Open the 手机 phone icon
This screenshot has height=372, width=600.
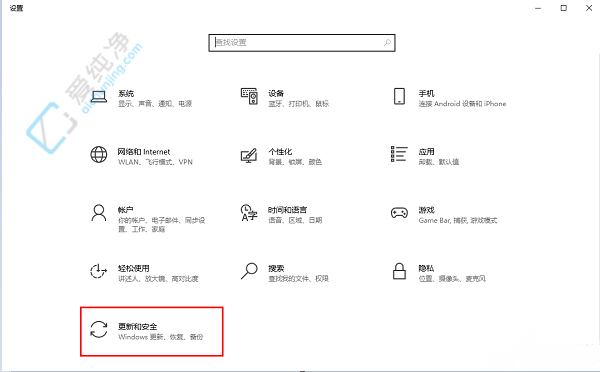point(399,96)
